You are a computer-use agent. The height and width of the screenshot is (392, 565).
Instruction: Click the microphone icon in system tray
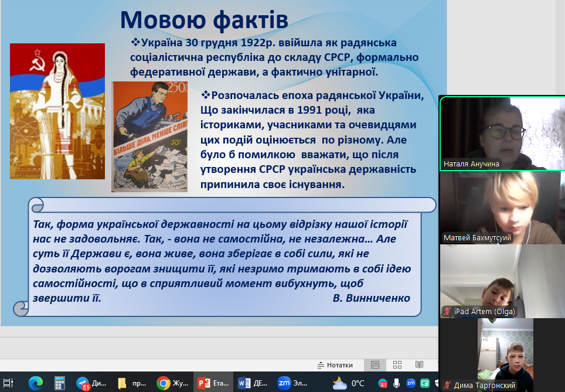tap(396, 383)
